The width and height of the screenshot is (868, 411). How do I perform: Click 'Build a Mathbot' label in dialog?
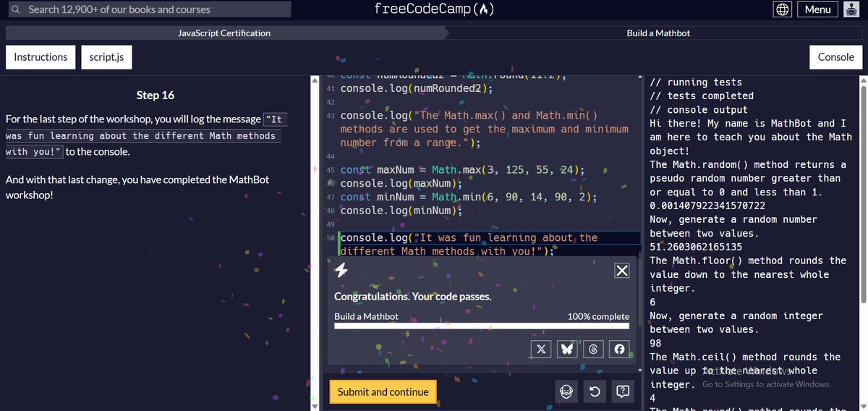(366, 316)
